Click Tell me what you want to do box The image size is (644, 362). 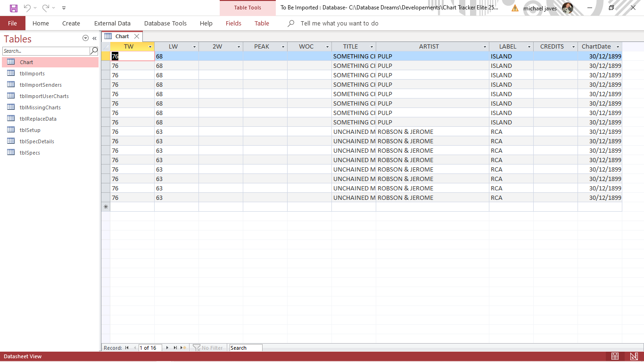339,23
